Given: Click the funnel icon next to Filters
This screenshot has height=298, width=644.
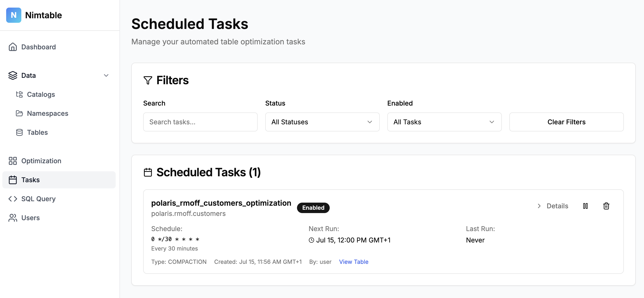Looking at the screenshot, I should click(x=148, y=80).
